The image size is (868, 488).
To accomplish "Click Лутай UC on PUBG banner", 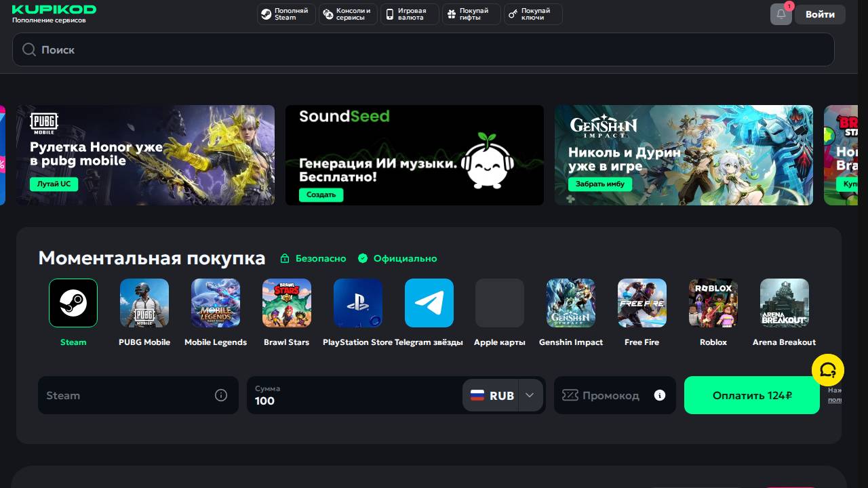I will tap(54, 184).
